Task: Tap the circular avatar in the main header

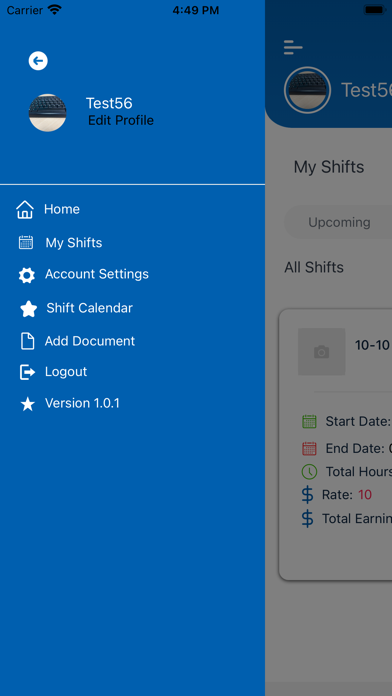Action: point(307,90)
